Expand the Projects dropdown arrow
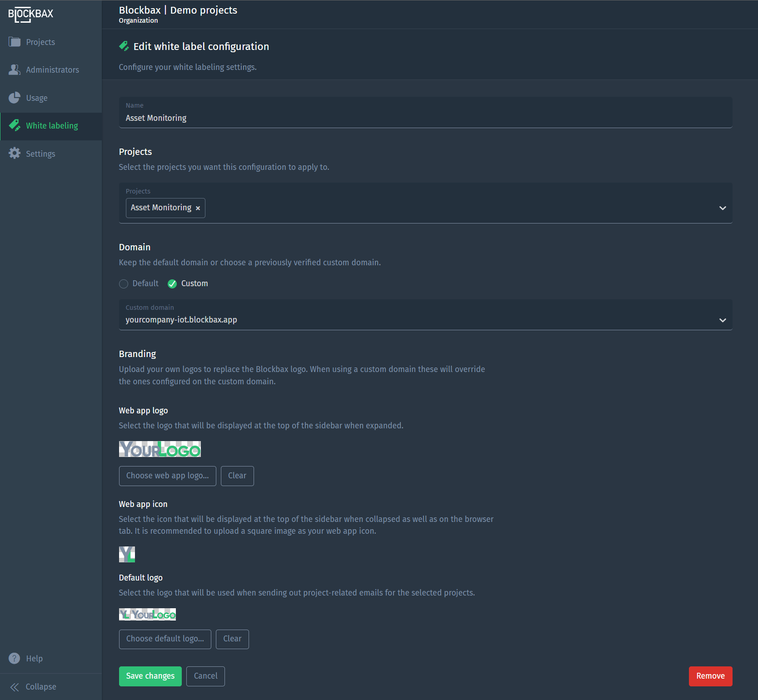Screen dimensions: 758x700 [x=723, y=208]
